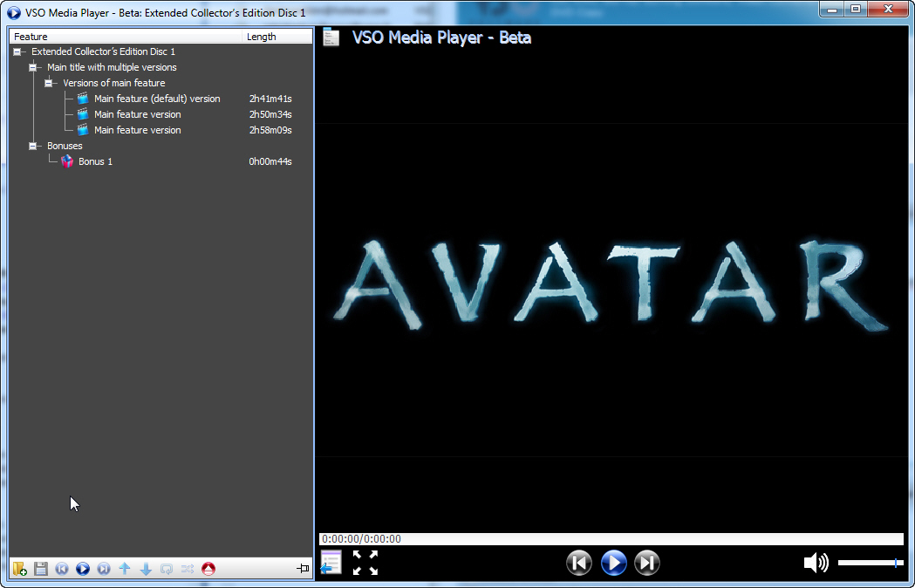The width and height of the screenshot is (915, 588).
Task: Click the next item button in playlist toolbar
Action: (x=104, y=568)
